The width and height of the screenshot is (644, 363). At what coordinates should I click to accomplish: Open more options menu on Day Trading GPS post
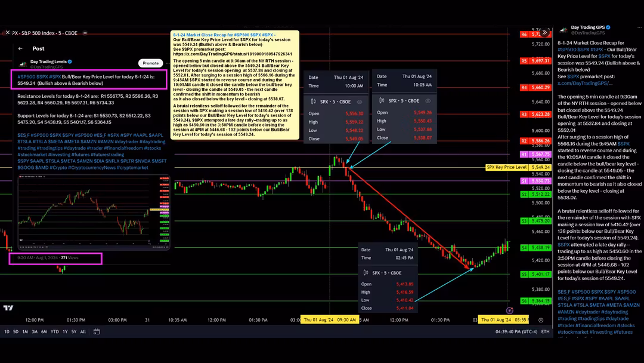coord(639,27)
